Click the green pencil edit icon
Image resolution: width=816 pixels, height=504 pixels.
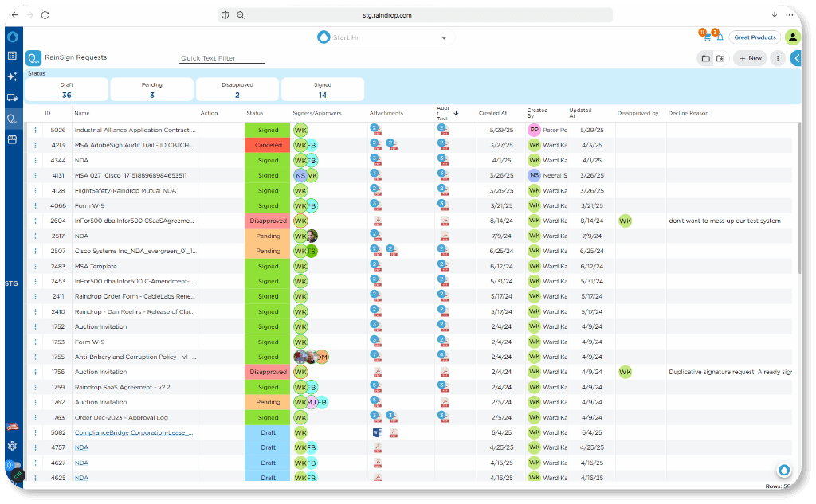coord(18,475)
